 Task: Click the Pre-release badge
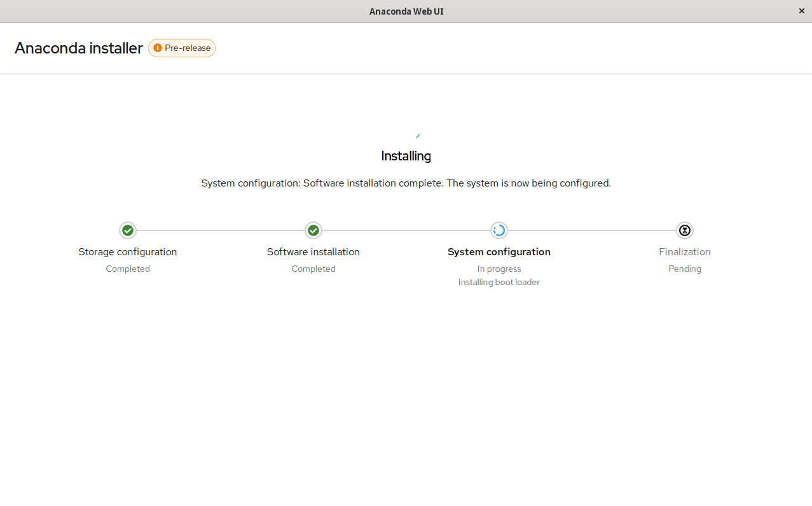pyautogui.click(x=182, y=48)
